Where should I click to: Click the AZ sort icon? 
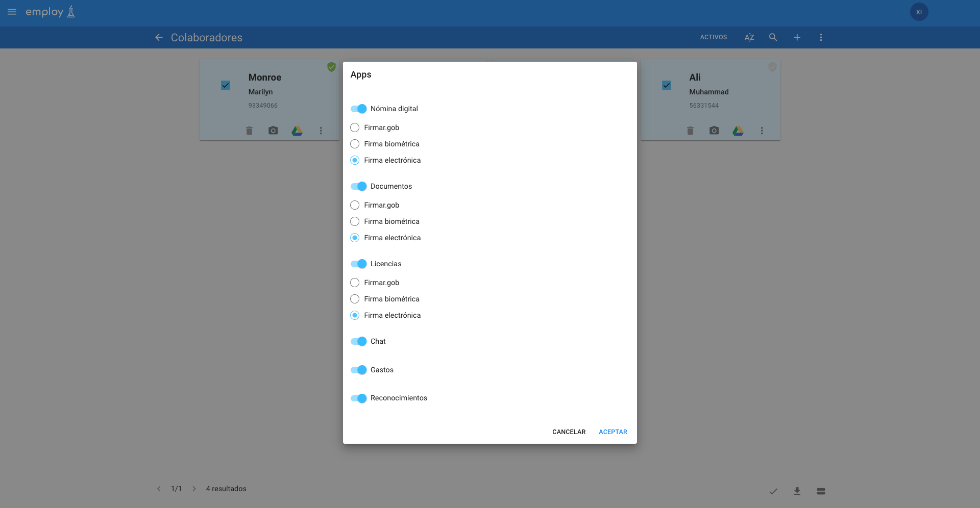point(749,37)
